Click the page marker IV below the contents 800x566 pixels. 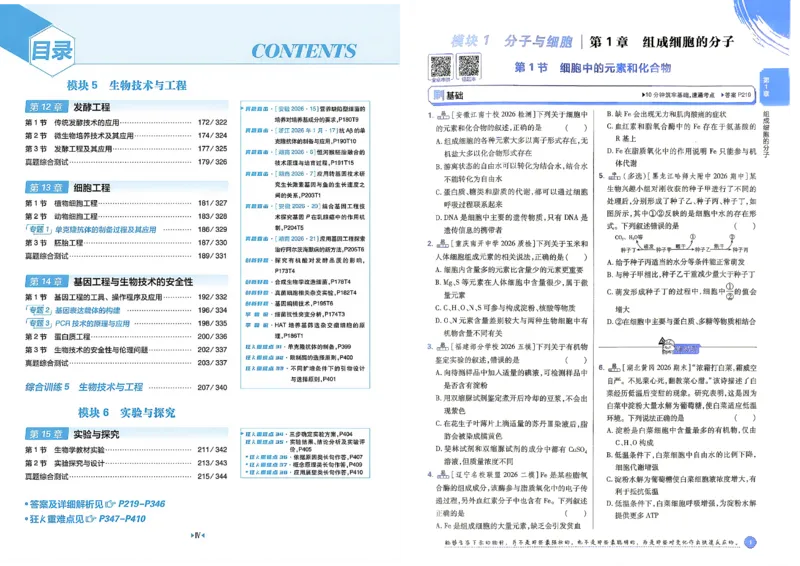197,536
